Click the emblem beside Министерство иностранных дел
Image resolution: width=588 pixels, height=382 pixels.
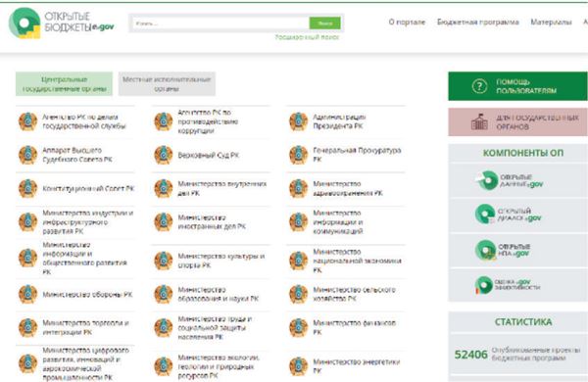[164, 222]
